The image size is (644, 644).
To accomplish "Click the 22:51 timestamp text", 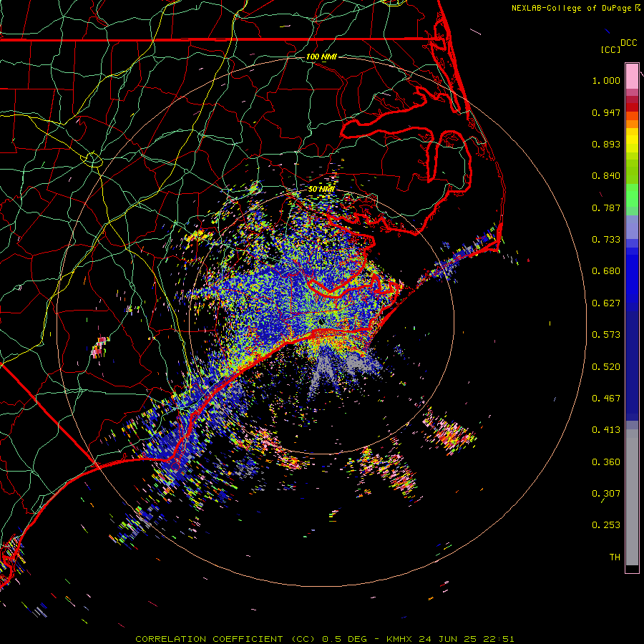I will pyautogui.click(x=499, y=639).
